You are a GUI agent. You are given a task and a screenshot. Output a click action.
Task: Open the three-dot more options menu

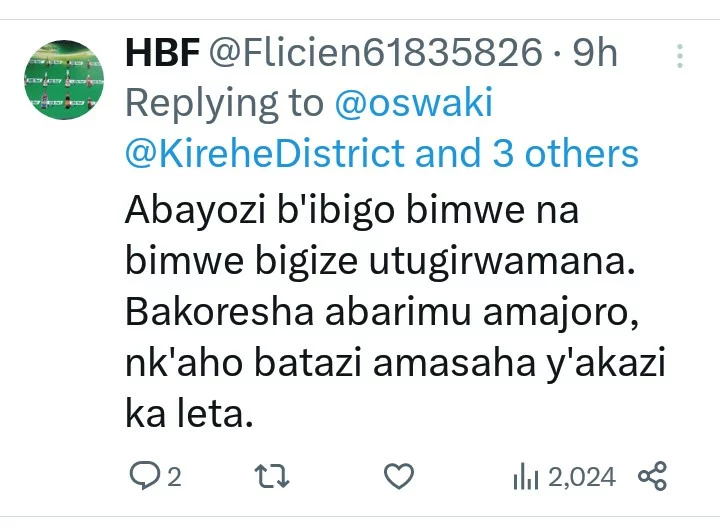pos(680,56)
